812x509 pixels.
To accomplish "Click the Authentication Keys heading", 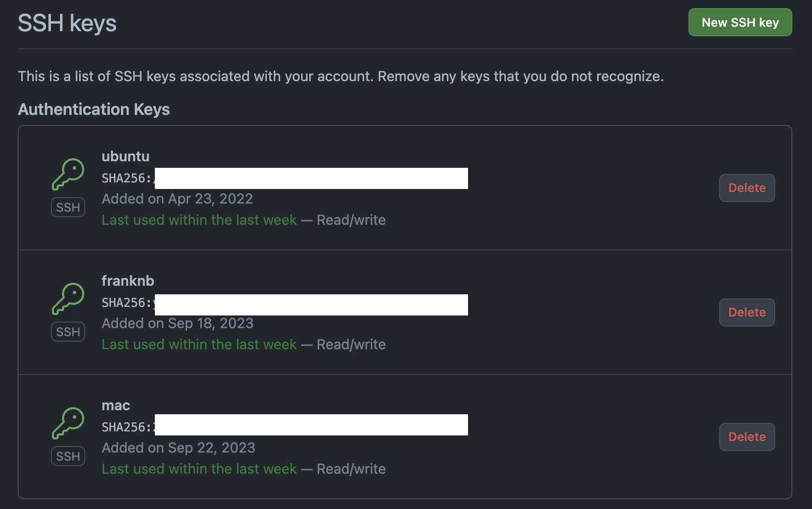I will click(x=94, y=109).
